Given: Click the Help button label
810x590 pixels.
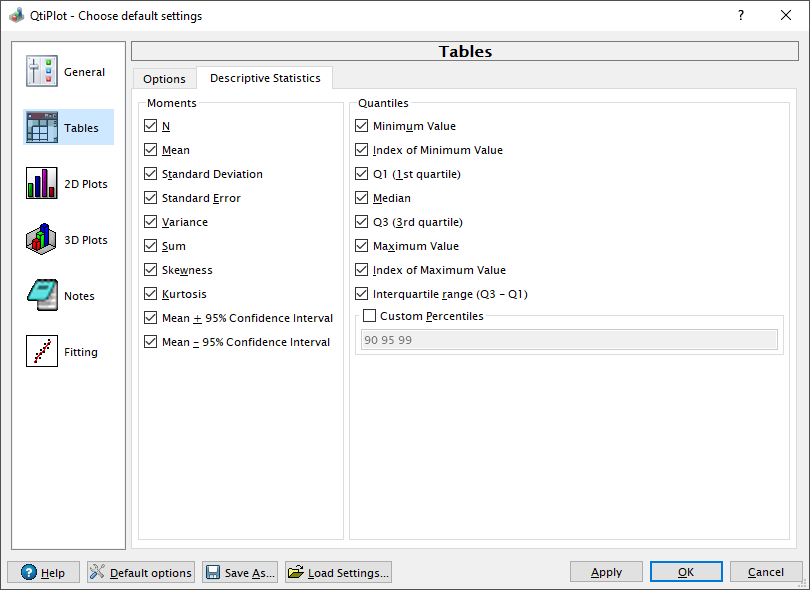Looking at the screenshot, I should (53, 572).
